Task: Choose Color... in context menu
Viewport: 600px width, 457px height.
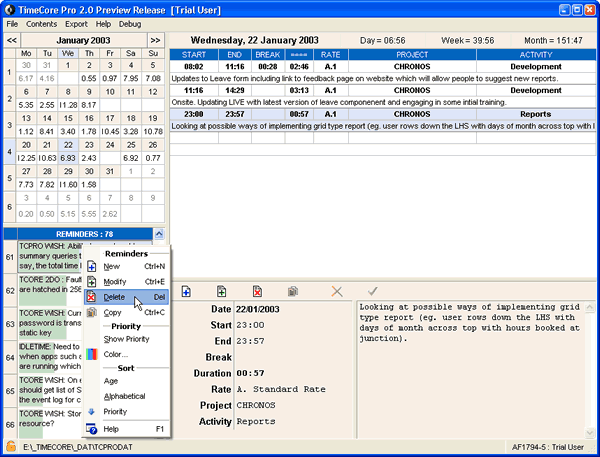Action: [x=126, y=354]
